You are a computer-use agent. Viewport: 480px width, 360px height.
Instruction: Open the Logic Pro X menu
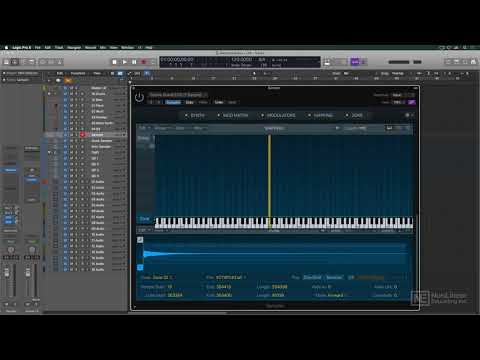coord(21,47)
